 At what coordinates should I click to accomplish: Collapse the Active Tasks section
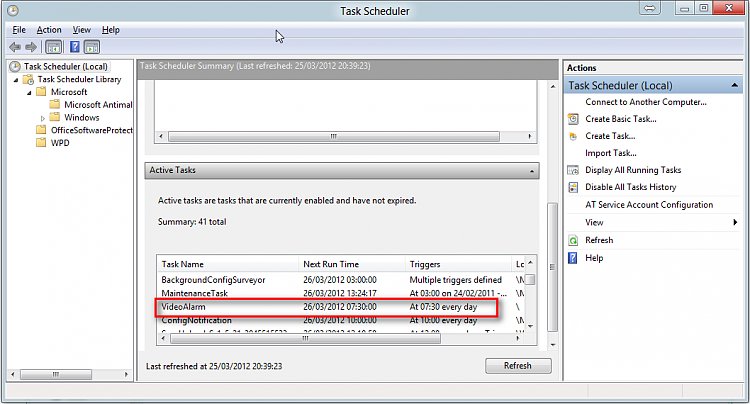[x=532, y=171]
